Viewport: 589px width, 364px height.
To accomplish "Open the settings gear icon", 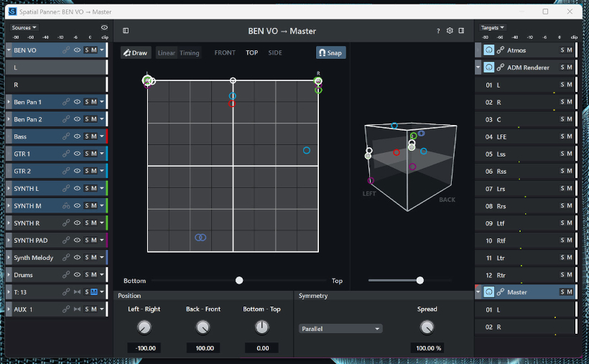I will 450,31.
